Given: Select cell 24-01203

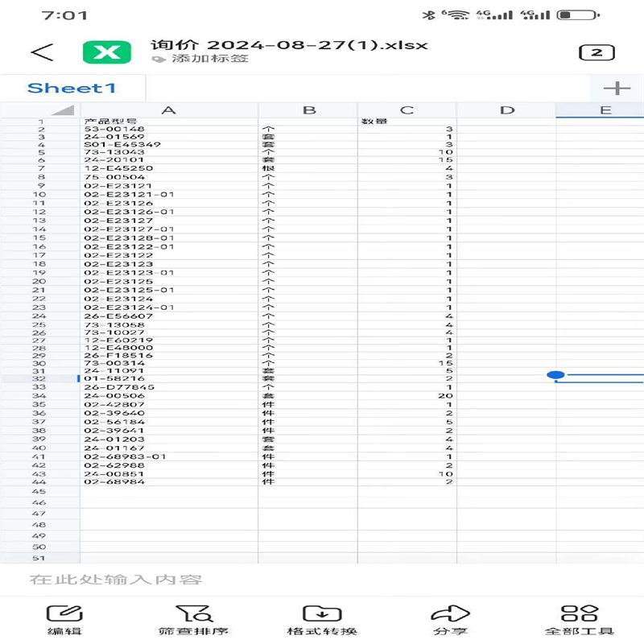Looking at the screenshot, I should [169, 439].
